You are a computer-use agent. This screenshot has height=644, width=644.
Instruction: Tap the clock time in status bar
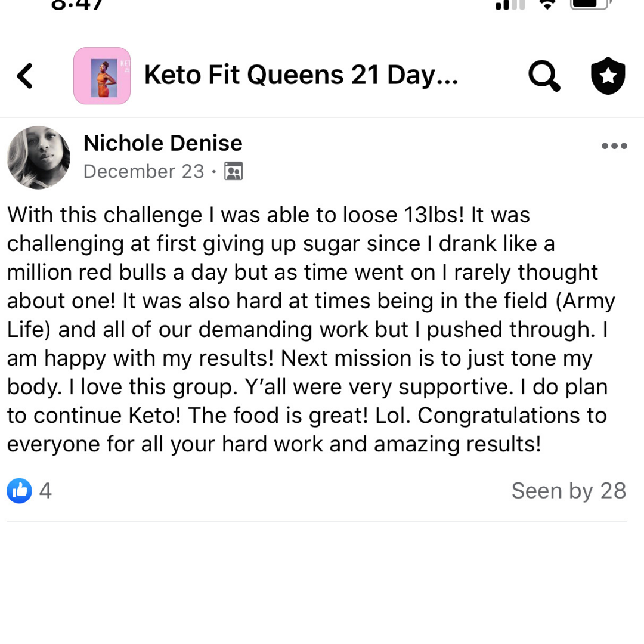pyautogui.click(x=77, y=4)
